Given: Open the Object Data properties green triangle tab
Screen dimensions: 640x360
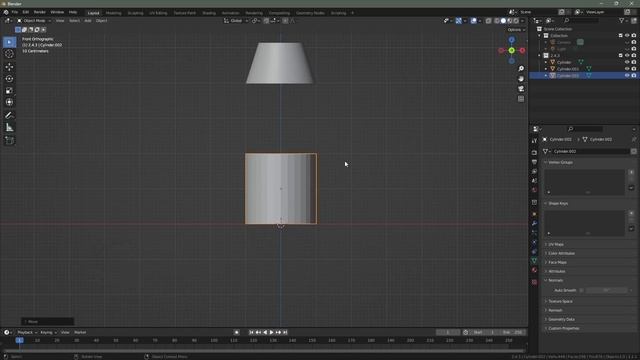Looking at the screenshot, I should [x=534, y=260].
